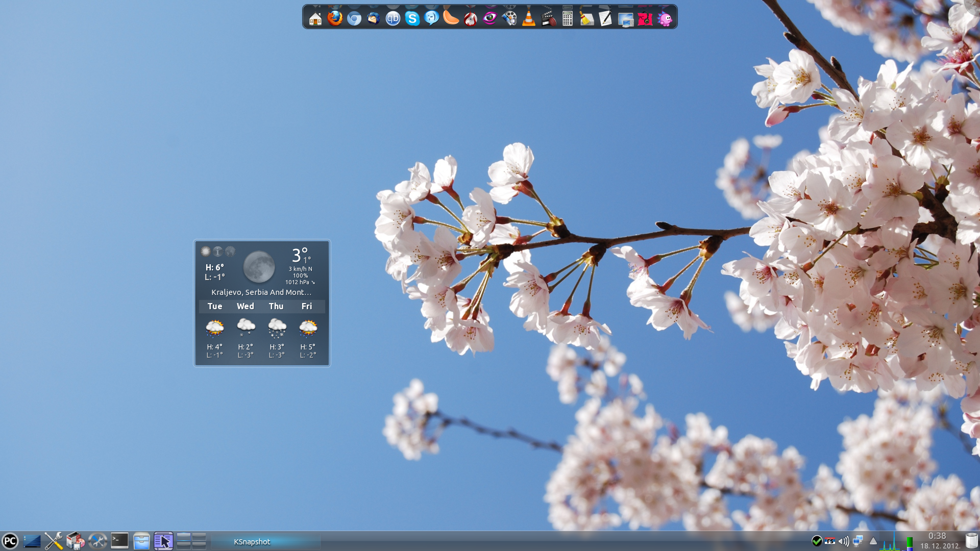The height and width of the screenshot is (551, 980).
Task: Toggle the Serbian keyboard layout indicator
Action: [x=830, y=541]
